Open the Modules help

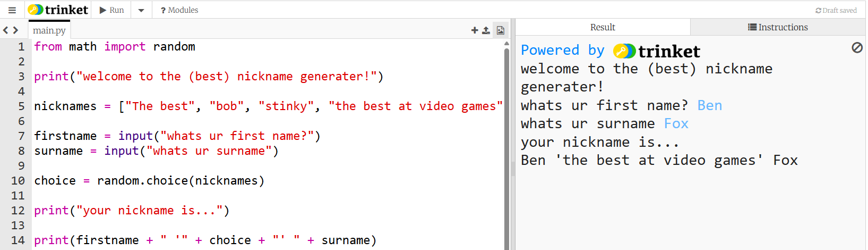179,10
